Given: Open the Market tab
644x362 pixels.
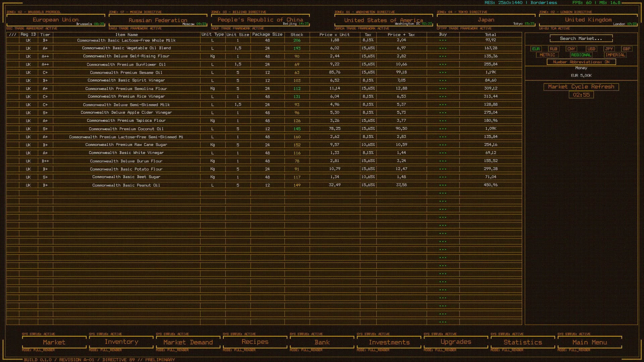Looking at the screenshot, I should (x=54, y=342).
